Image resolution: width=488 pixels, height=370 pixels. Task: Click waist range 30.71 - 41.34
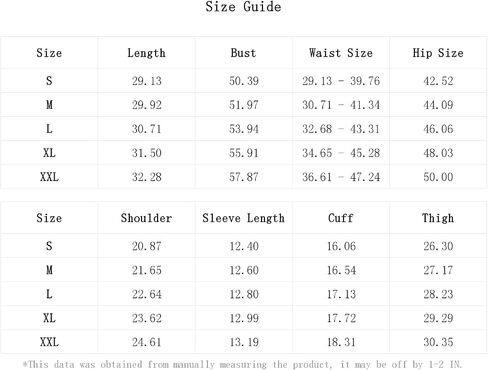(x=341, y=105)
